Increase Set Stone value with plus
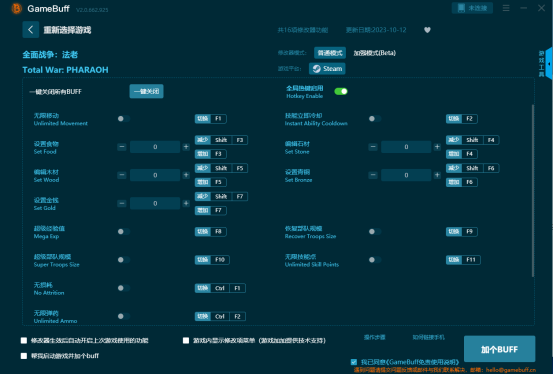 tap(437, 147)
